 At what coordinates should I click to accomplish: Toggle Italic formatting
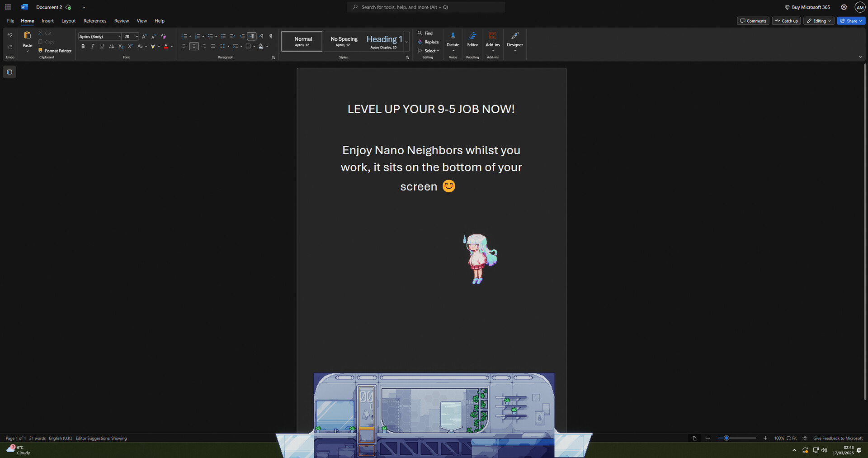[93, 46]
